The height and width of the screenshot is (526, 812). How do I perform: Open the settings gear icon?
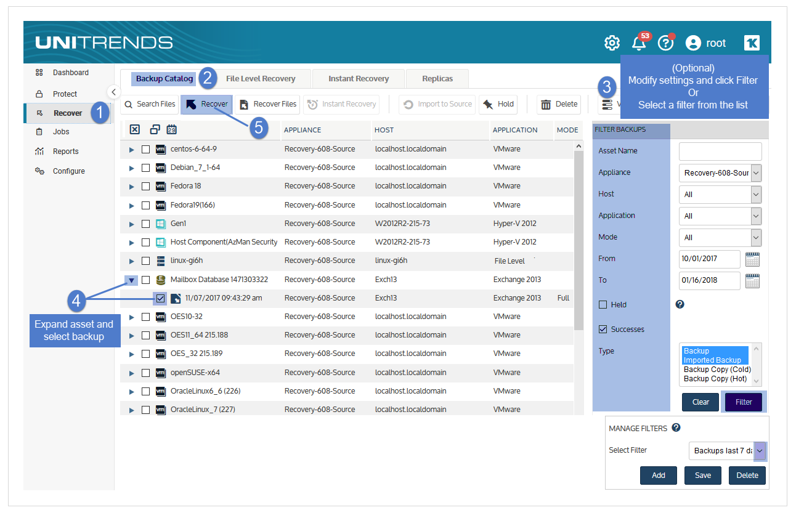point(612,43)
